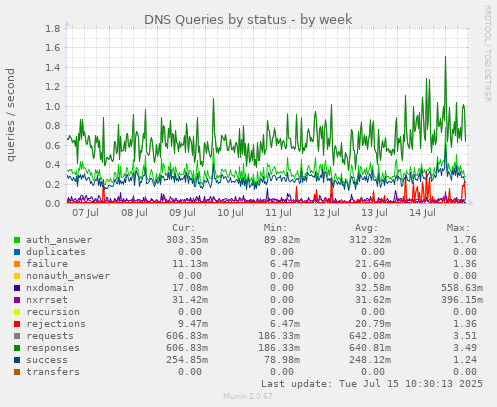This screenshot has width=497, height=407.
Task: Click responses max value 3.49
Action: point(465,348)
